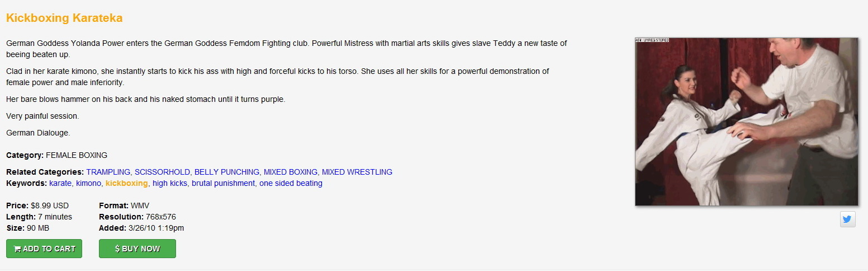
Task: Open the MIXED WRESTLING category link
Action: (x=357, y=172)
